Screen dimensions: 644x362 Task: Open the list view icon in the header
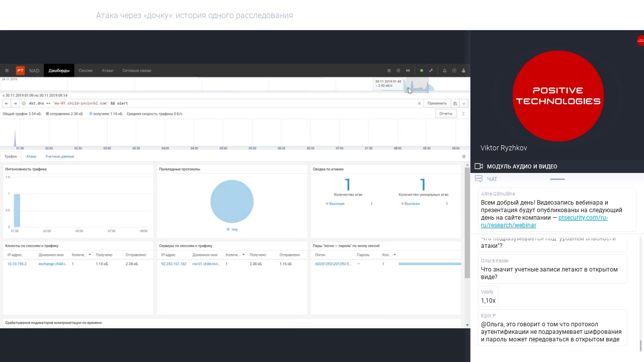pyautogui.click(x=389, y=70)
